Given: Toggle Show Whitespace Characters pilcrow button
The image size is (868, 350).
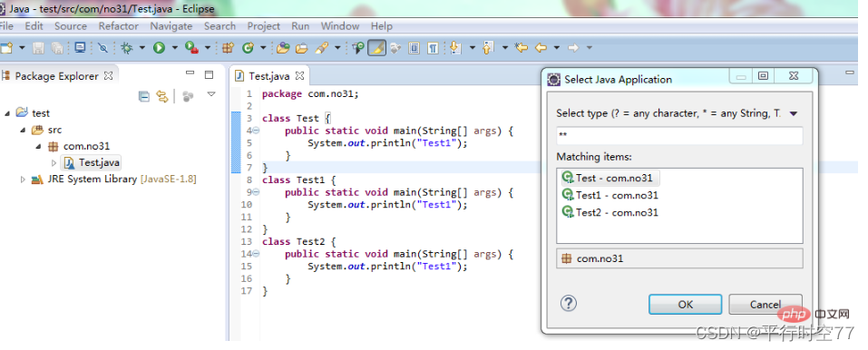Looking at the screenshot, I should (433, 48).
